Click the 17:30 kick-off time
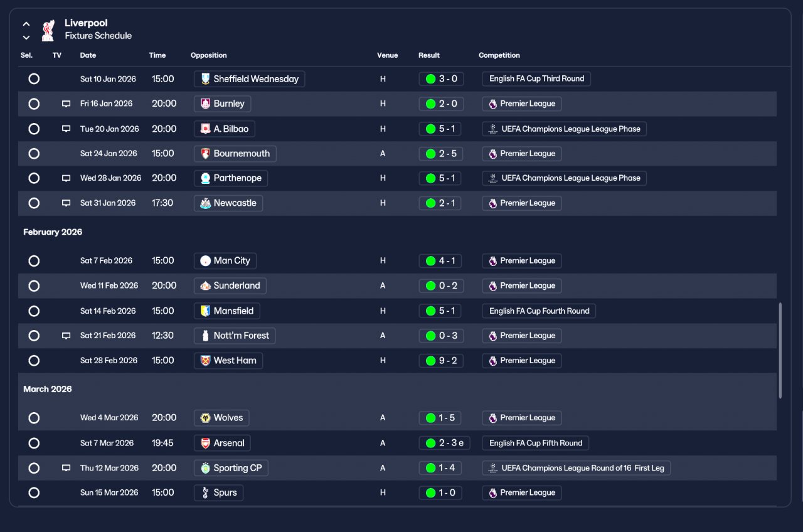This screenshot has width=803, height=532. [x=162, y=203]
